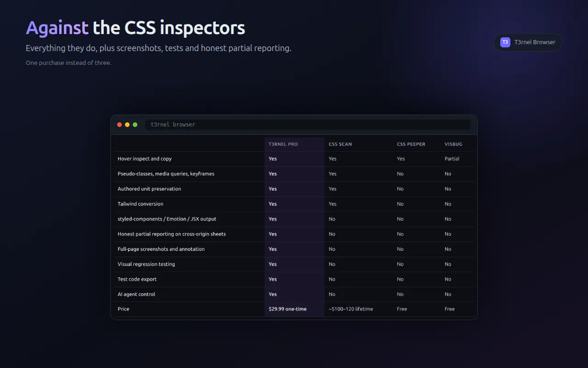
Task: Click T3rnel Pro's 'Yes' for Authored unit preservation
Action: 273,189
